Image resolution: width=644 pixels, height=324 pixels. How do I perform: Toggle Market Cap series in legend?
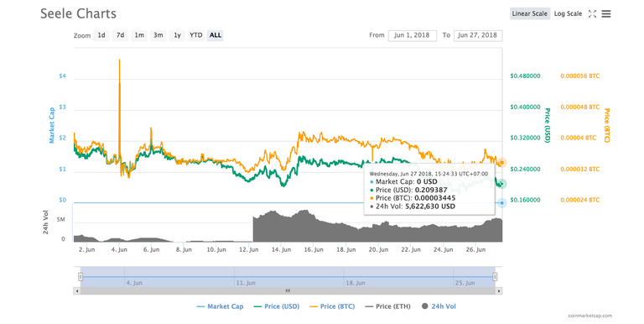(221, 306)
